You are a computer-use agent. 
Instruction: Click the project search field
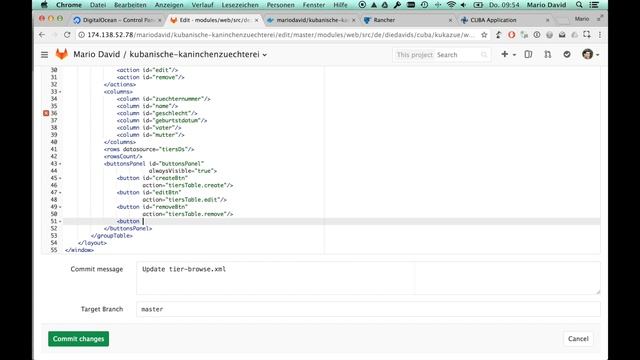click(x=442, y=55)
